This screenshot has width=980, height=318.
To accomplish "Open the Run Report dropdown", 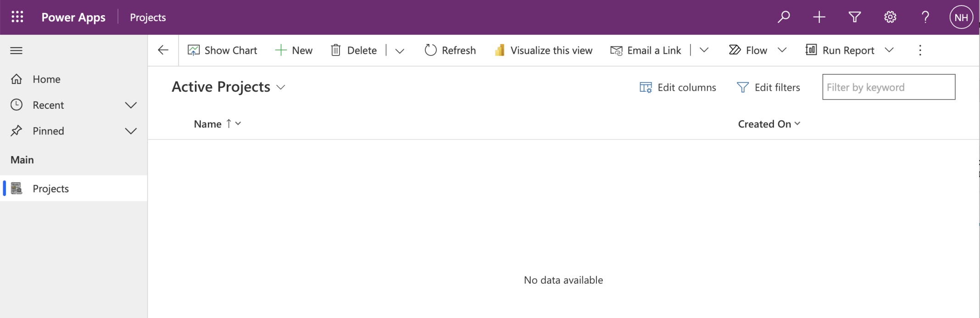I will tap(889, 50).
